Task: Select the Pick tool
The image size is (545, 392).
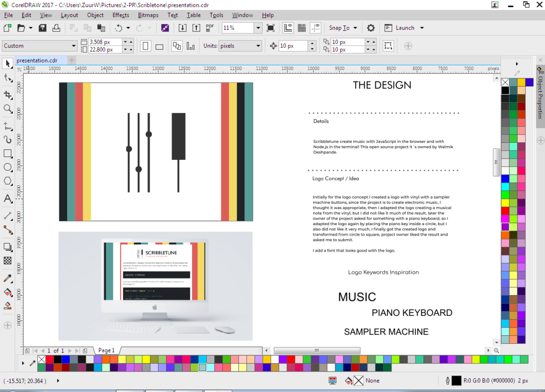Action: [7, 64]
